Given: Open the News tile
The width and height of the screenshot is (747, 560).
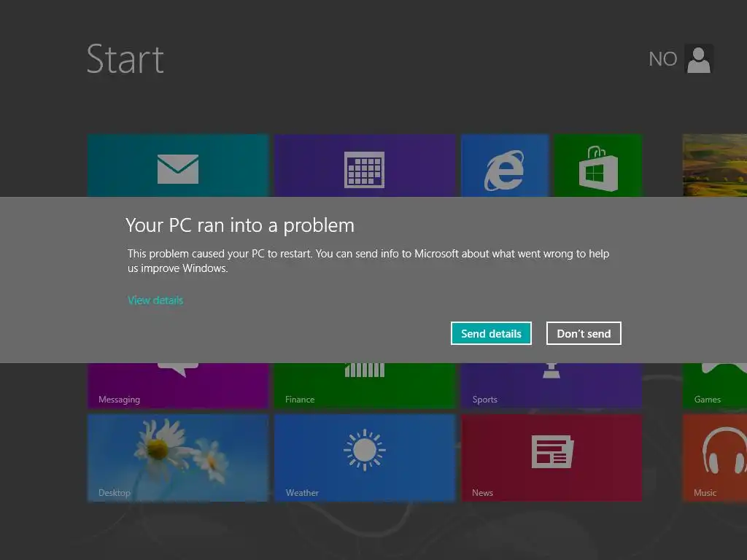Looking at the screenshot, I should pyautogui.click(x=551, y=458).
